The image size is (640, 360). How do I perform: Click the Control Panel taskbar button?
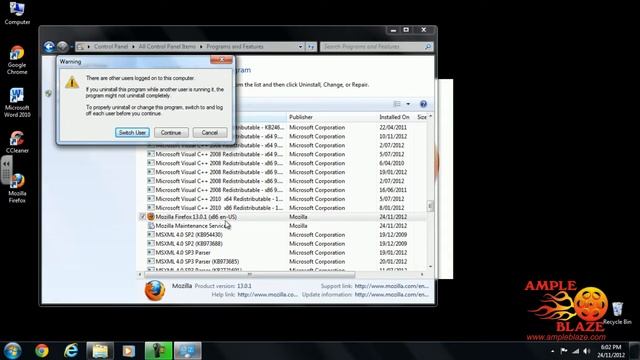tap(188, 351)
